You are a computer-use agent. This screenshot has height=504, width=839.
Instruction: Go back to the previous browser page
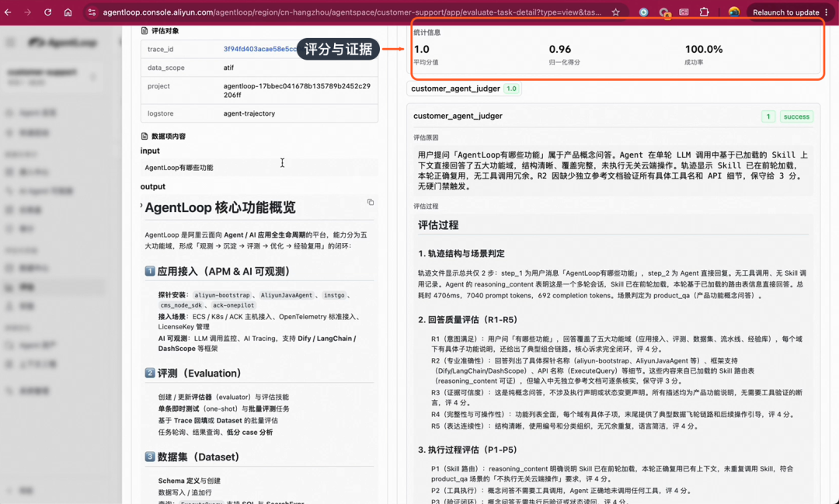8,12
